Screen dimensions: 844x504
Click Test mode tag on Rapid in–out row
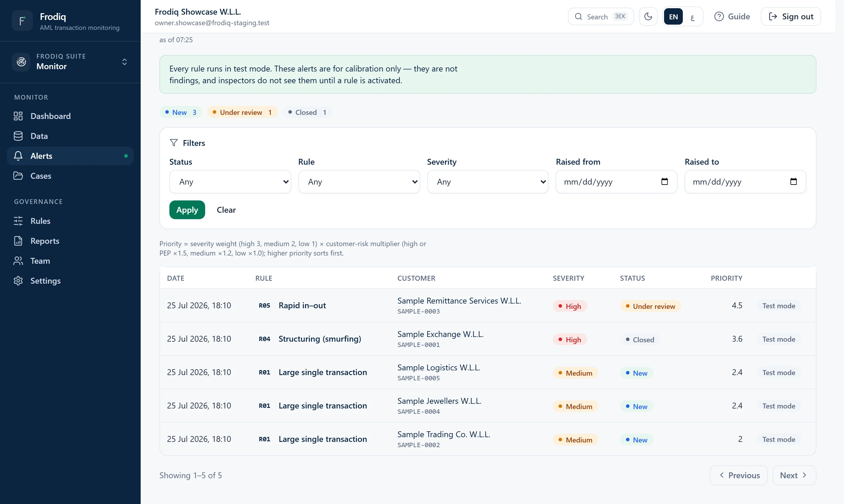[x=778, y=306]
